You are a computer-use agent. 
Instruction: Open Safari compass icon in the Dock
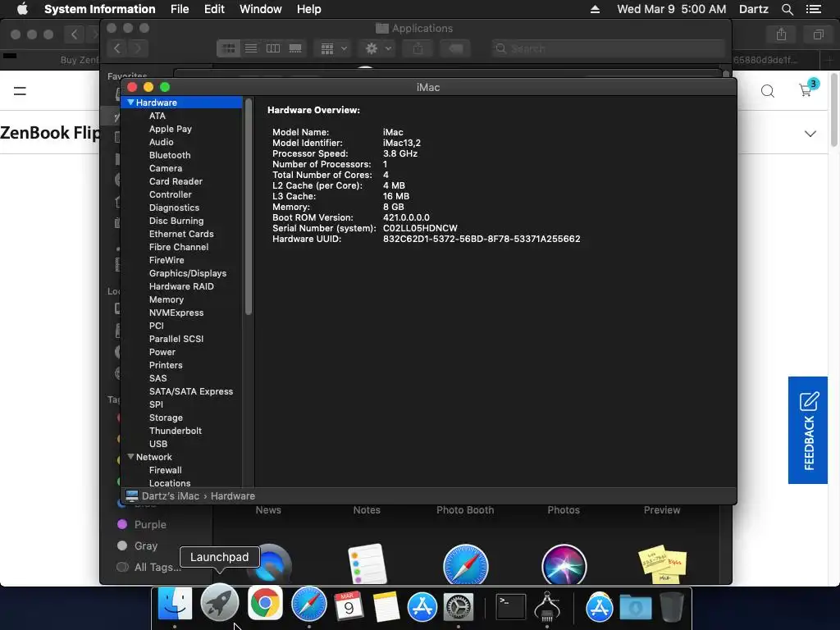(309, 605)
